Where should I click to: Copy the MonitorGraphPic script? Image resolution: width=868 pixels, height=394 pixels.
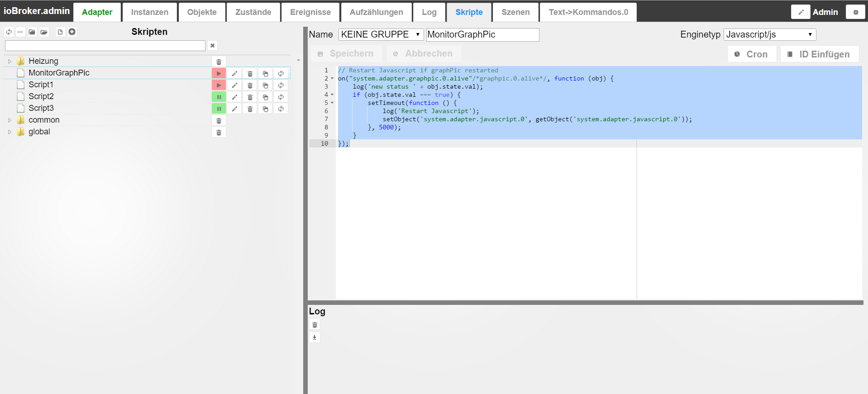point(265,74)
